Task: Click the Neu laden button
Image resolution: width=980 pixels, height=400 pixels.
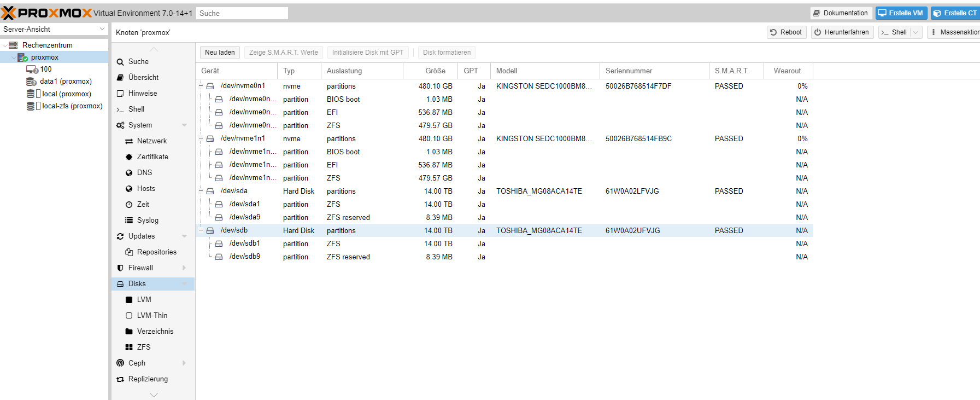Action: [x=220, y=53]
